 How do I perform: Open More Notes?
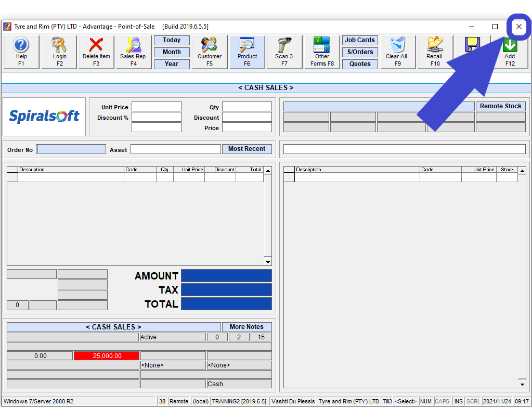point(246,327)
